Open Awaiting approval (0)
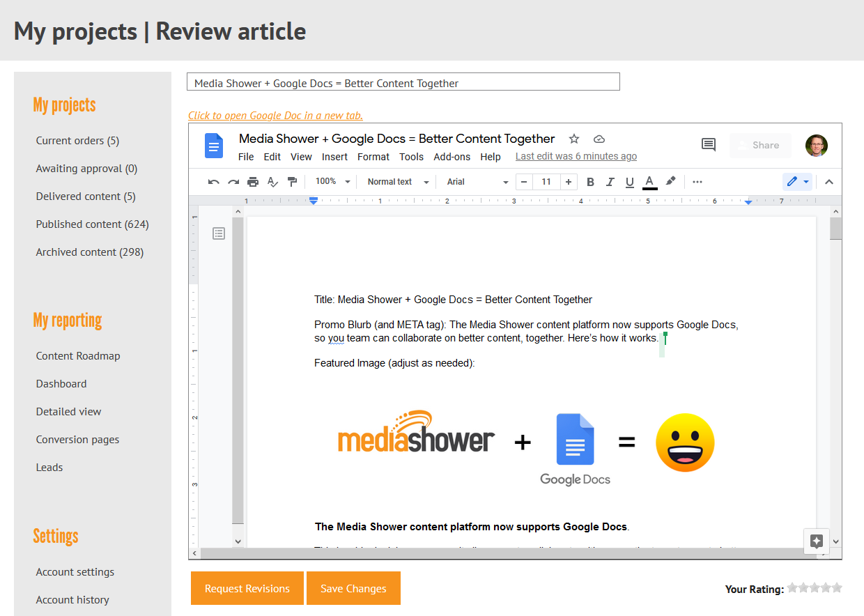The image size is (864, 616). [87, 169]
